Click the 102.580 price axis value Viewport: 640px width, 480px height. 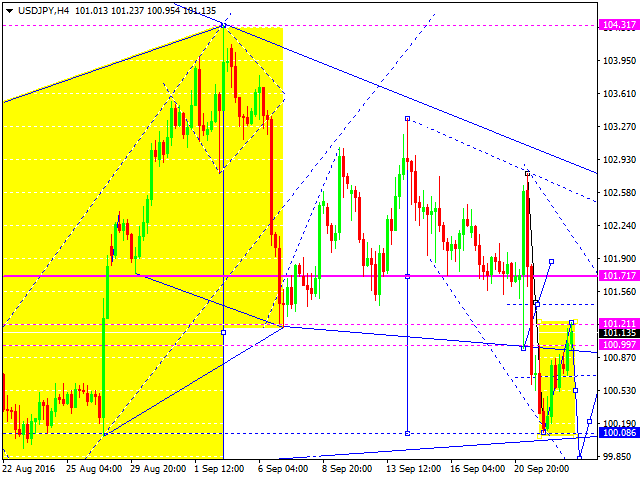620,193
